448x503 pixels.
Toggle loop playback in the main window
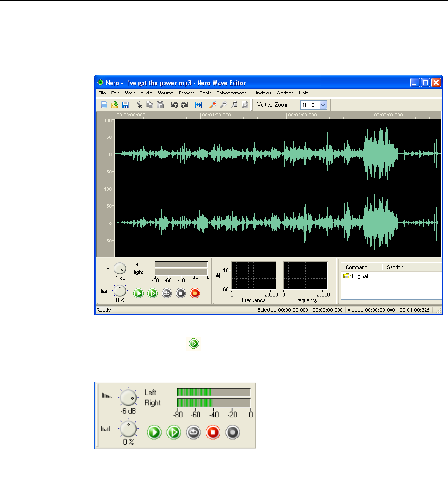167,293
